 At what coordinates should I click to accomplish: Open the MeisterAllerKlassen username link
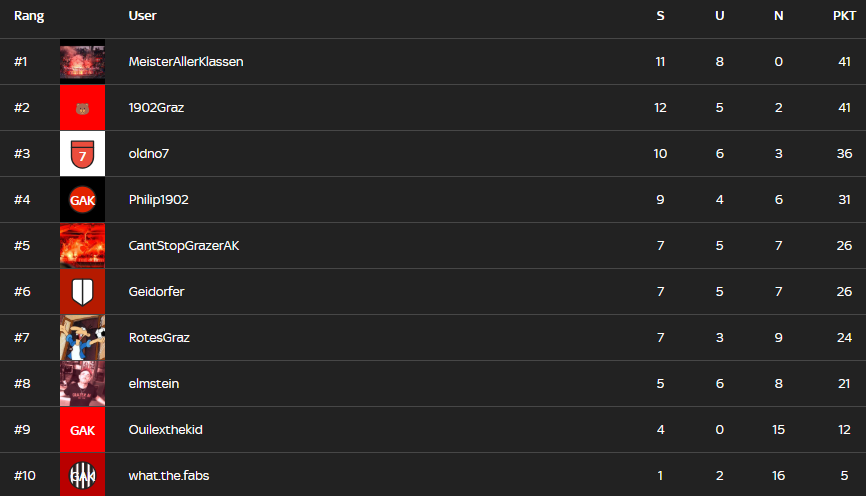coord(186,62)
